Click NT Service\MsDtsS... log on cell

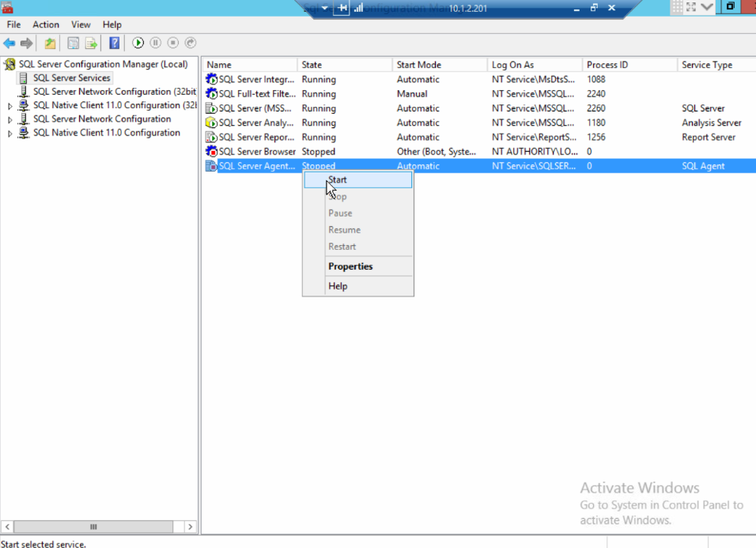533,79
